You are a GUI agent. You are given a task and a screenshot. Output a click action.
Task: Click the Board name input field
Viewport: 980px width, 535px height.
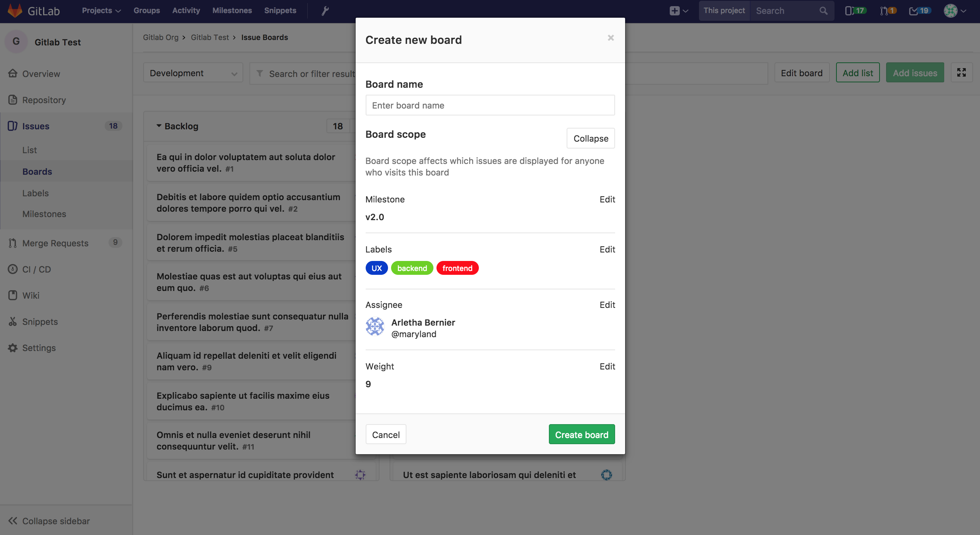click(x=490, y=105)
